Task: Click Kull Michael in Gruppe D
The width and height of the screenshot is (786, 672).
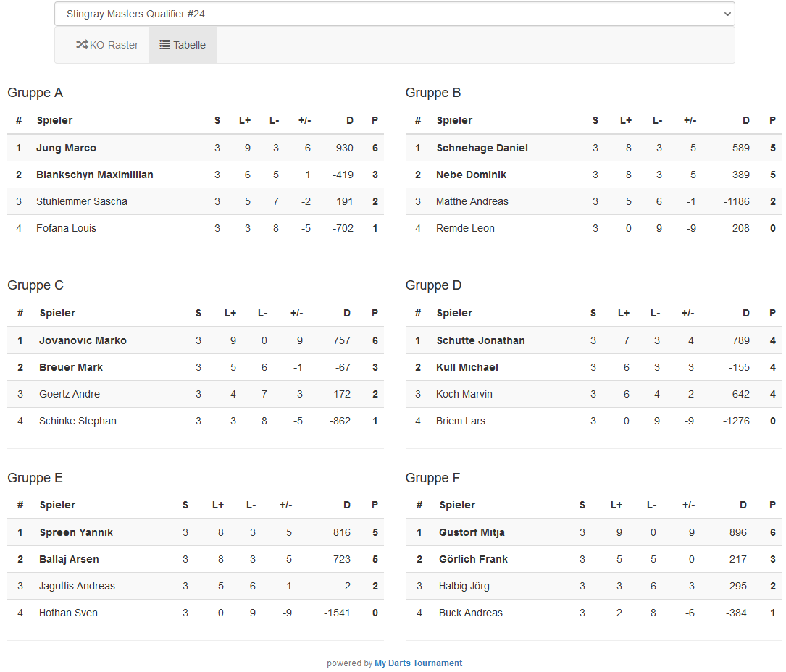Action: 467,367
